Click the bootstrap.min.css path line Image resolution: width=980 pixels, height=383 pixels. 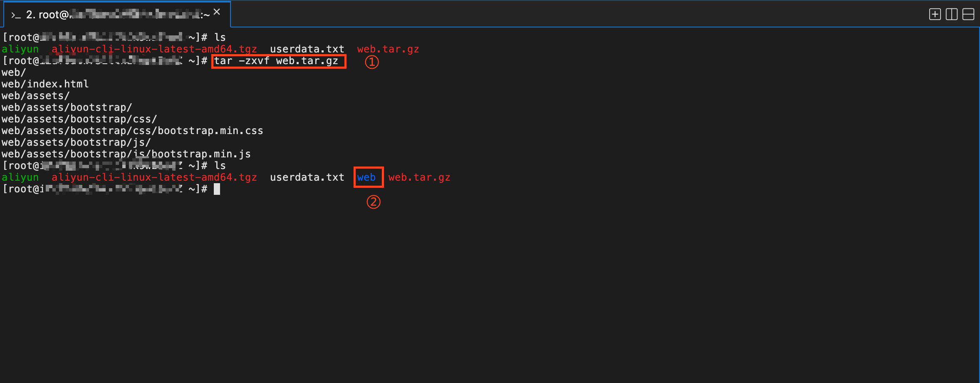(132, 131)
